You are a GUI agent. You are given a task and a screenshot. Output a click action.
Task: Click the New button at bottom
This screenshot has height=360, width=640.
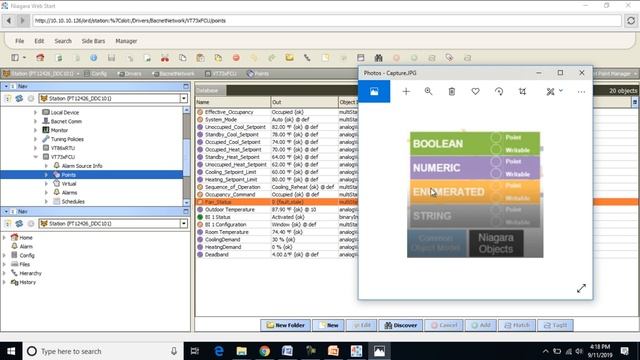(329, 325)
